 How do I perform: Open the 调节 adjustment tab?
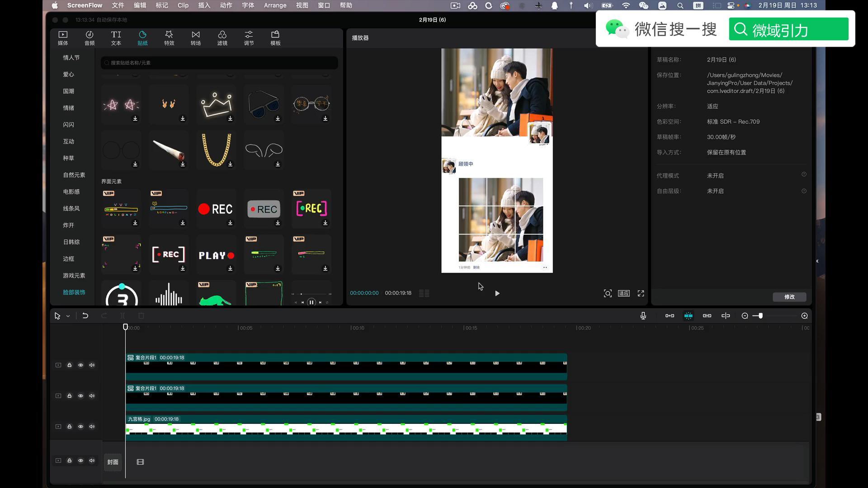[x=249, y=38]
